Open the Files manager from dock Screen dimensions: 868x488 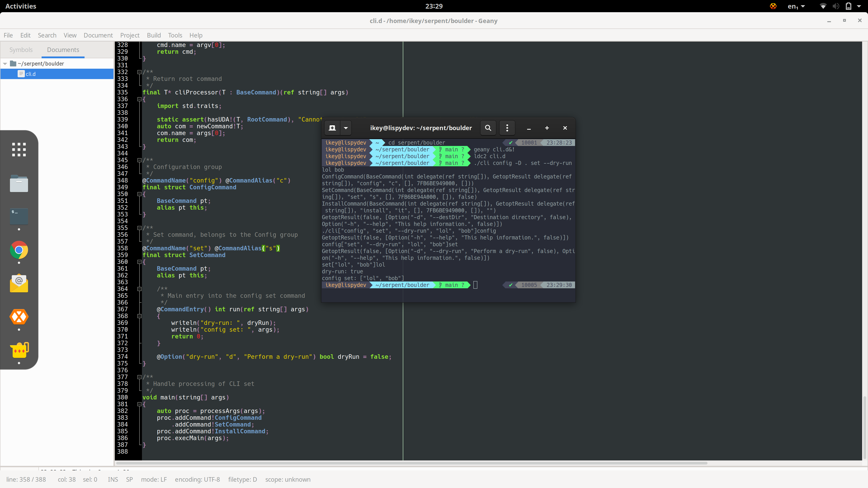pyautogui.click(x=19, y=183)
